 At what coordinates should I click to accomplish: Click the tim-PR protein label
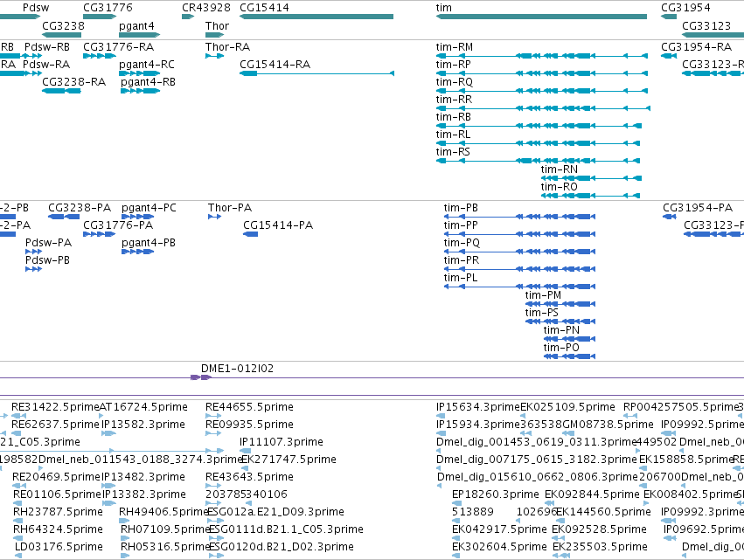462,260
